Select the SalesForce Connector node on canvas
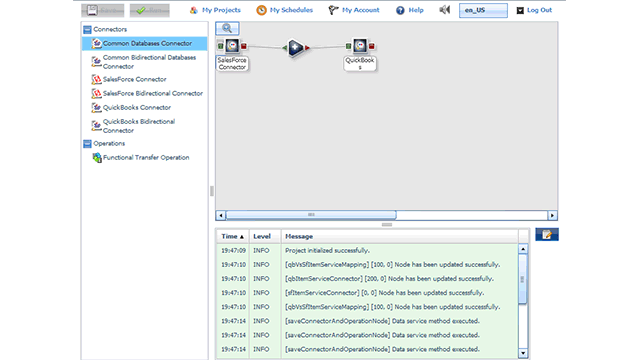This screenshot has height=360, width=640. [x=232, y=46]
